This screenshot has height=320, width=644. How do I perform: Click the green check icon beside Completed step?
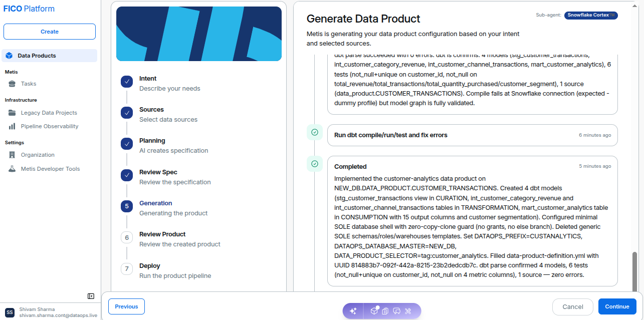(x=315, y=164)
